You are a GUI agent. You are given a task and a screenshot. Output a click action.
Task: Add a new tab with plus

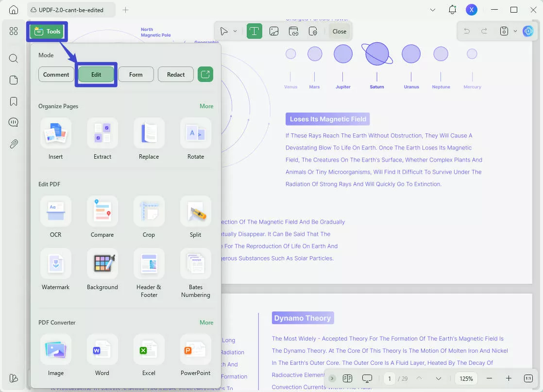125,10
